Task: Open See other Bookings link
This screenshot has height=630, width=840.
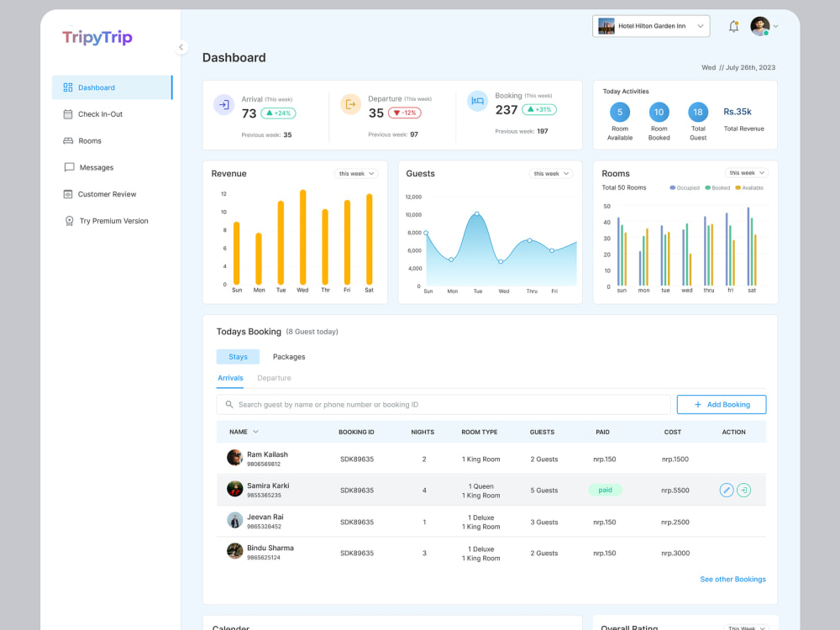Action: [x=732, y=579]
